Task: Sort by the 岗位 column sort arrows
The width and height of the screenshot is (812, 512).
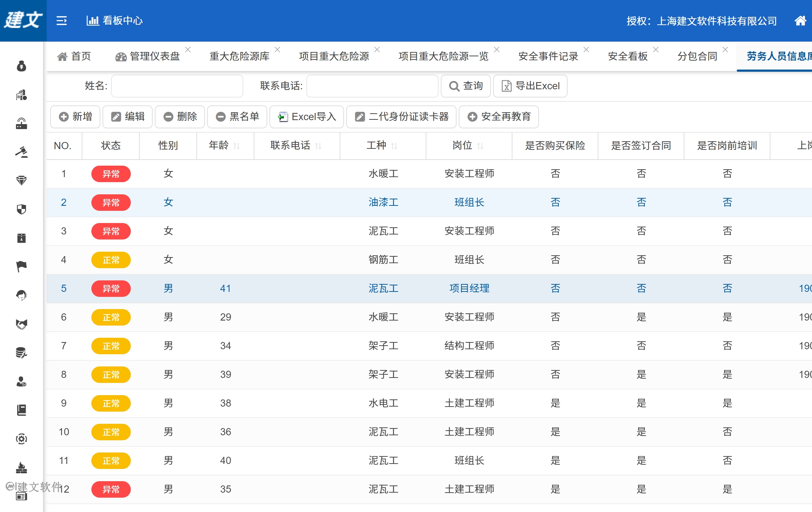Action: [480, 146]
